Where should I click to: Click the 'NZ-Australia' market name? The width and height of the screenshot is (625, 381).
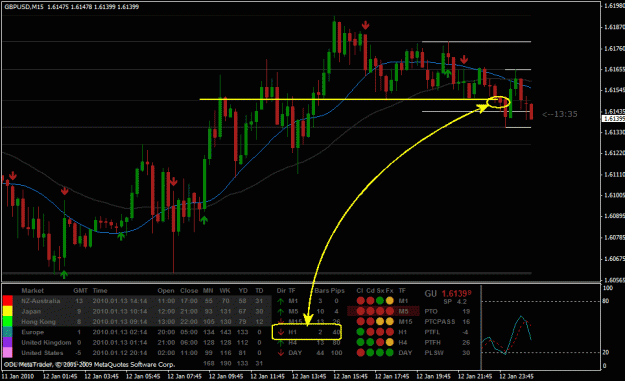coord(41,301)
